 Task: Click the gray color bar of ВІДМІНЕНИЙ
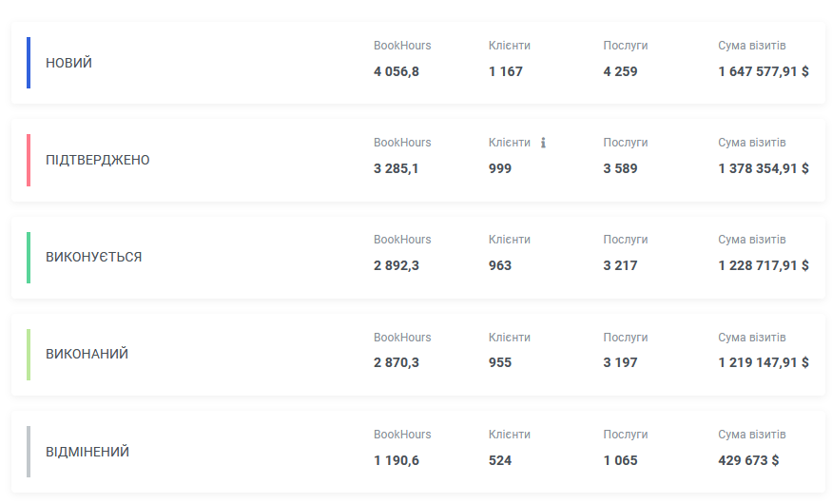click(29, 452)
